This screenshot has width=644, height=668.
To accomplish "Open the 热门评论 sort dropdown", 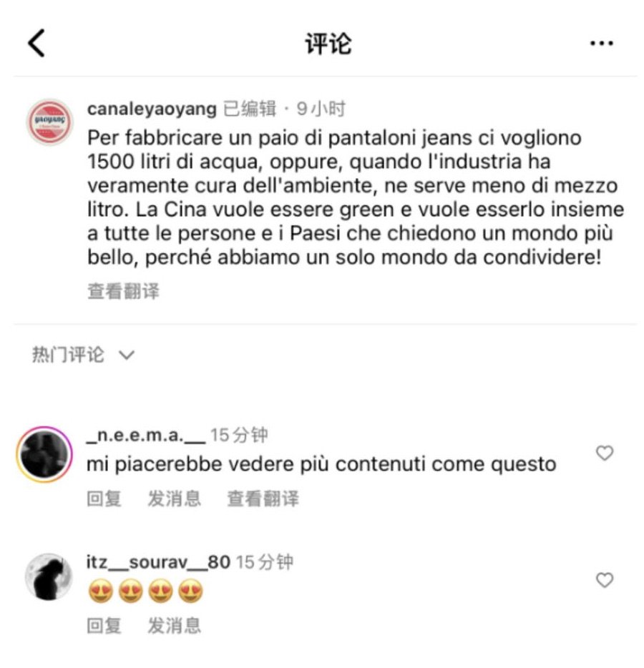I will coord(84,355).
